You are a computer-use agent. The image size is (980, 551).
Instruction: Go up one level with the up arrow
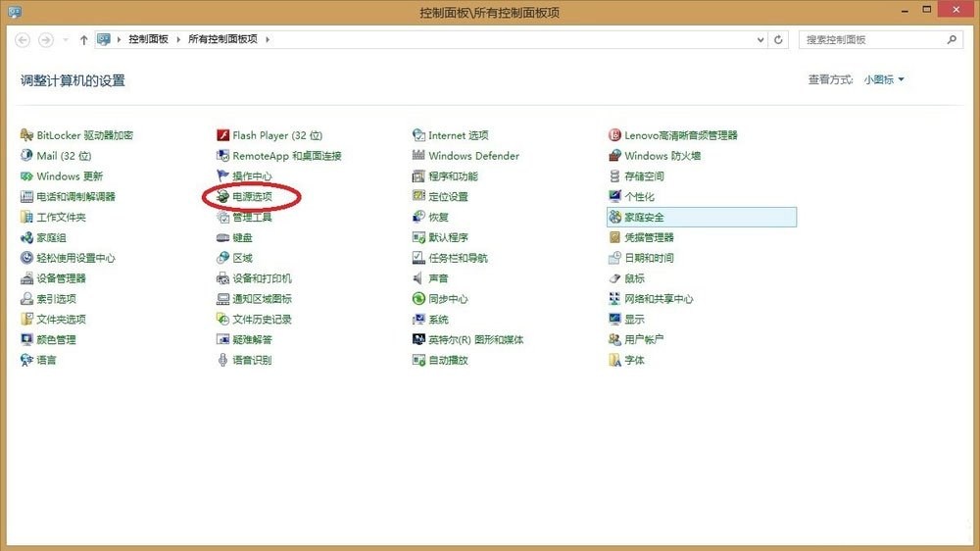point(83,39)
